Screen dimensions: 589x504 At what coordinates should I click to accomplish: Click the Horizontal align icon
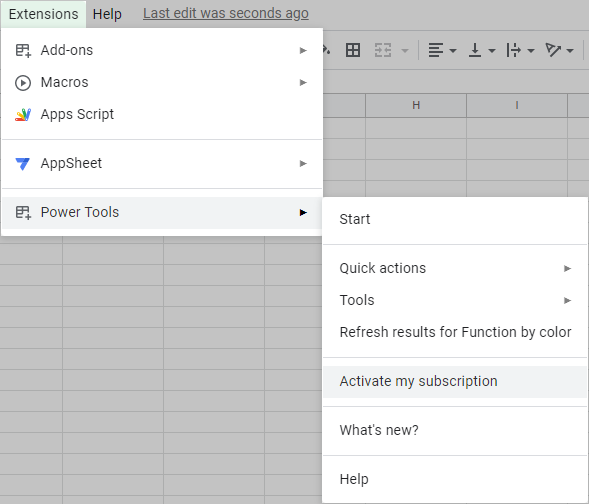[x=436, y=50]
